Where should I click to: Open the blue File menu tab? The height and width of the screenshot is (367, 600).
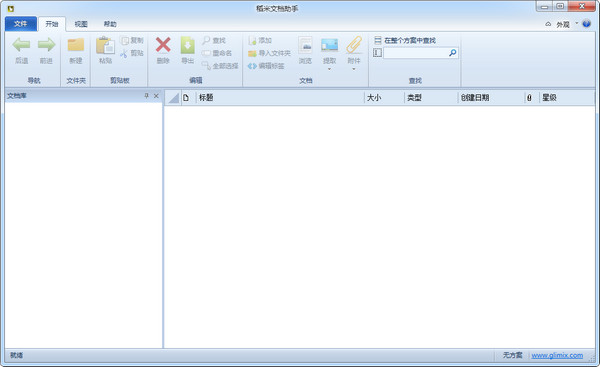21,24
